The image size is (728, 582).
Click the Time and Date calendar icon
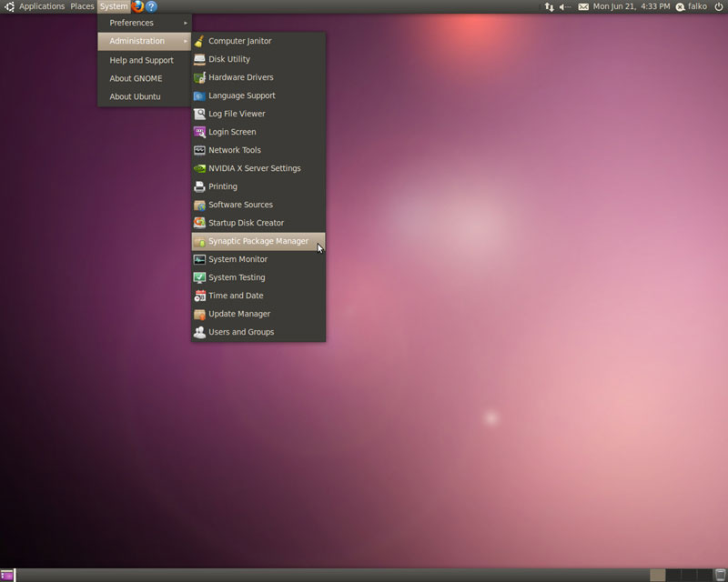[199, 296]
